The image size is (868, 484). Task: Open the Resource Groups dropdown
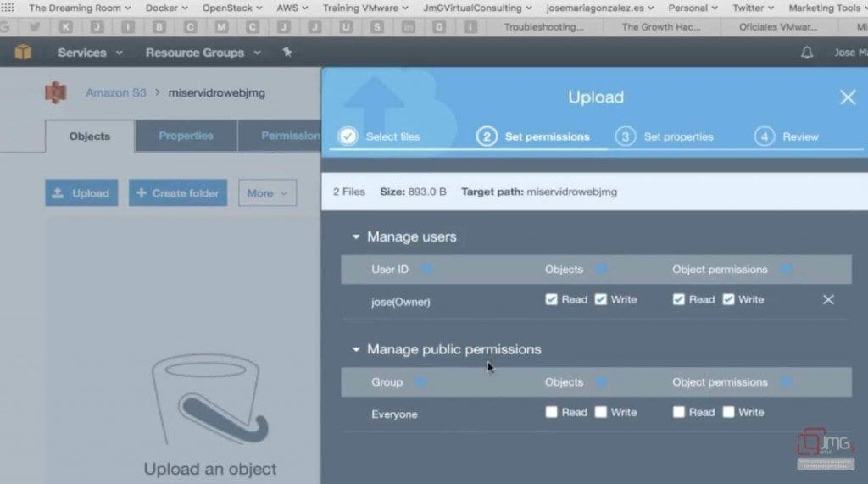[x=203, y=53]
